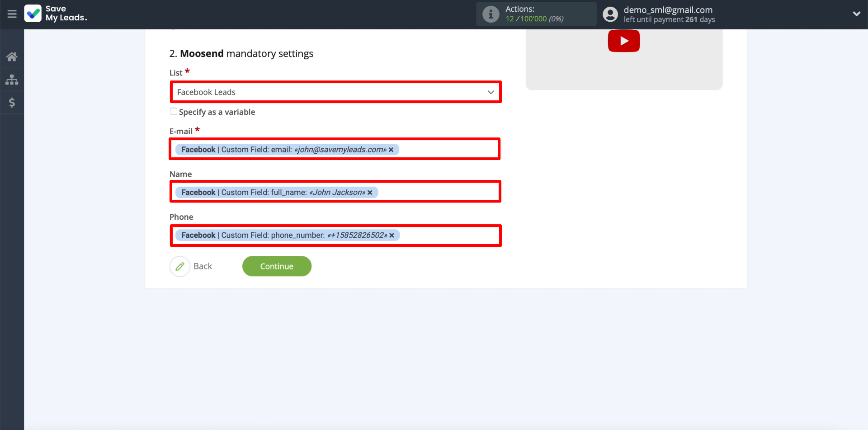Click the SaveMyLeads logo
This screenshot has width=868, height=430.
coord(56,14)
